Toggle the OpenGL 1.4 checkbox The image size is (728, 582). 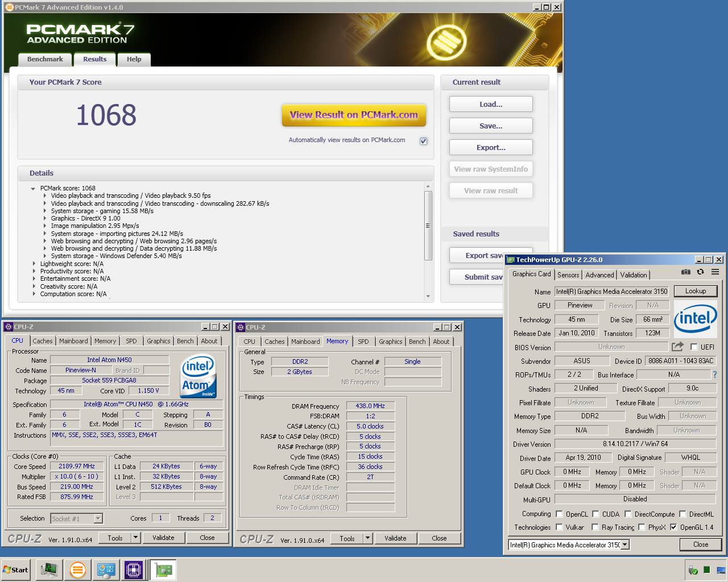[673, 527]
